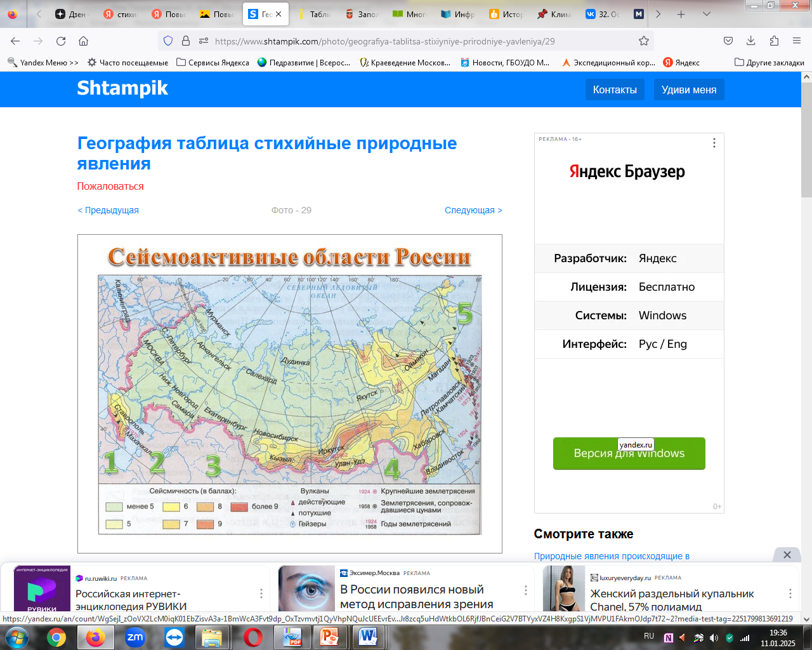Click the Shtampik site logo

pyautogui.click(x=122, y=88)
